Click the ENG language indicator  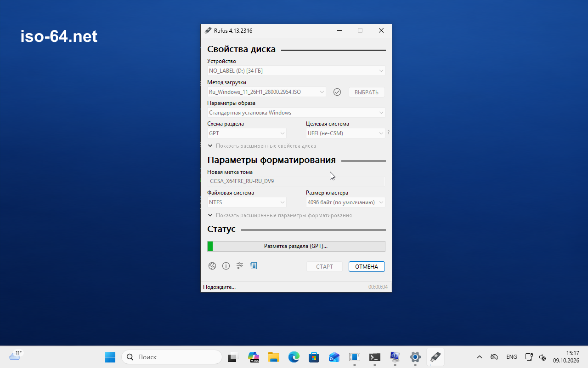[512, 357]
